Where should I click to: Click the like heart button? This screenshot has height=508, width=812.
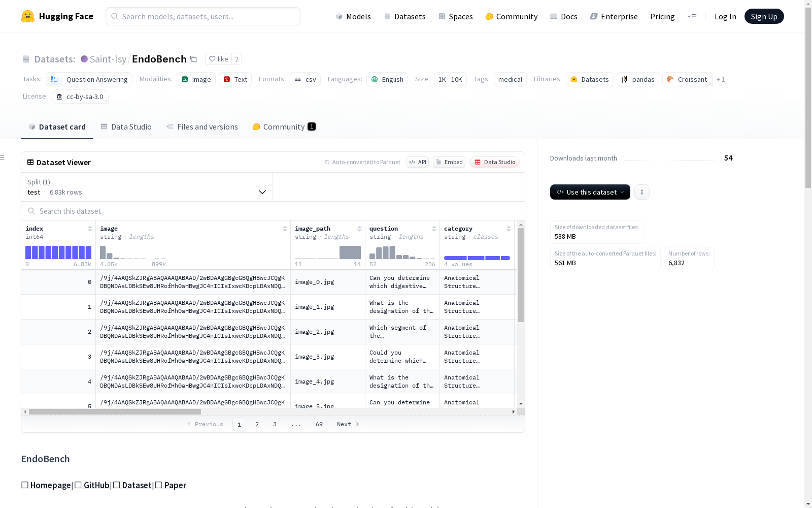(218, 59)
